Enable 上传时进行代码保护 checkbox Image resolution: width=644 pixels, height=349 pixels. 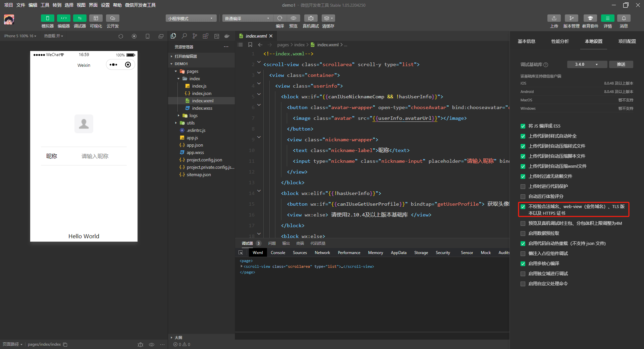[523, 187]
